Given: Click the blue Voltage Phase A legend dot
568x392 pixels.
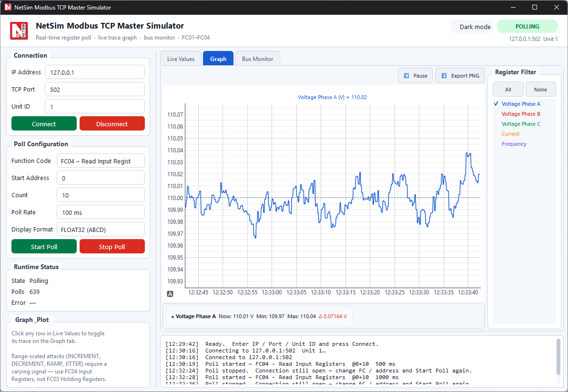Looking at the screenshot, I should click(x=172, y=317).
